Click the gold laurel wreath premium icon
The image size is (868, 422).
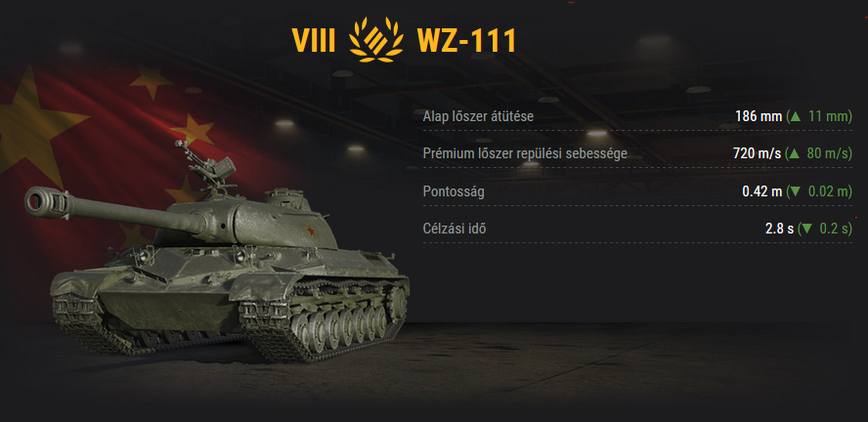pyautogui.click(x=376, y=39)
